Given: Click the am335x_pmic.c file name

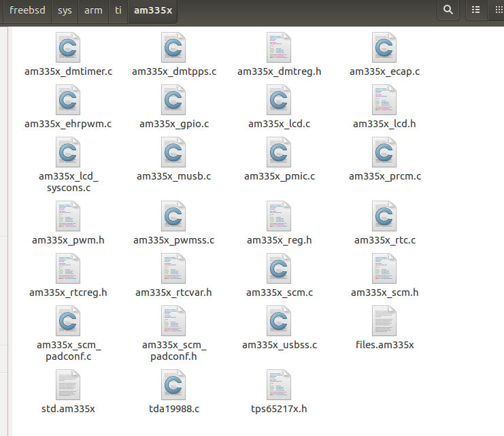Looking at the screenshot, I should point(280,176).
